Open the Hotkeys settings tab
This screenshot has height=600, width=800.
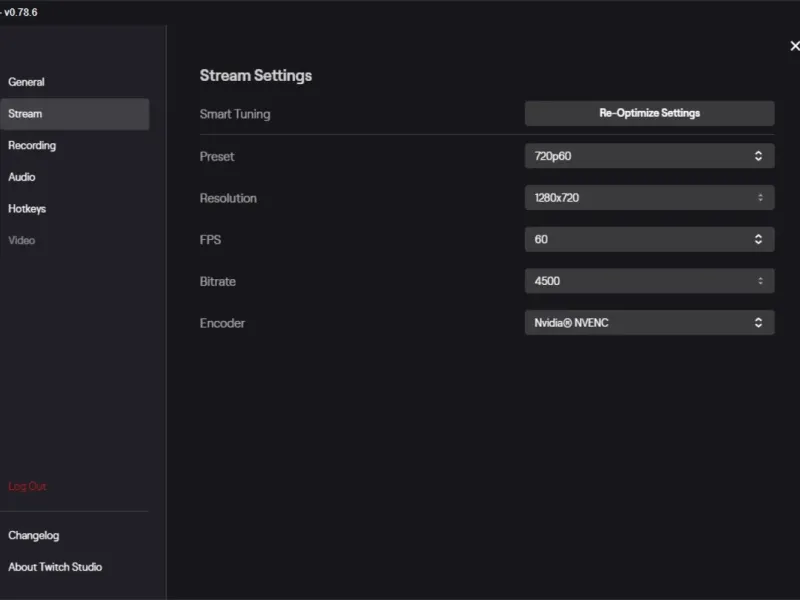point(27,209)
